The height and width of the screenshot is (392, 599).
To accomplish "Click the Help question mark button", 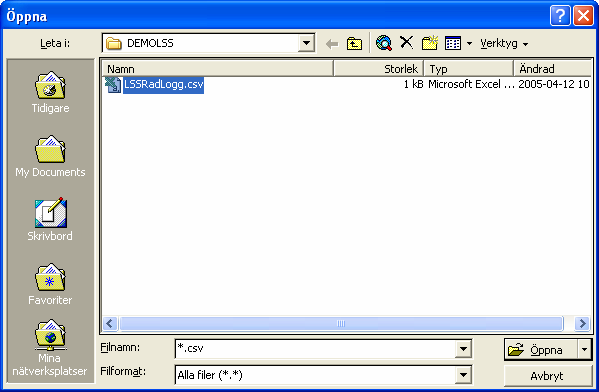I will pos(560,16).
